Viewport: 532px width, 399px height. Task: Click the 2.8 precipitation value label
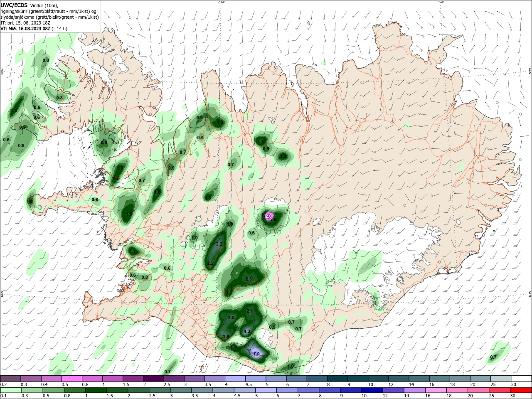coord(226,337)
